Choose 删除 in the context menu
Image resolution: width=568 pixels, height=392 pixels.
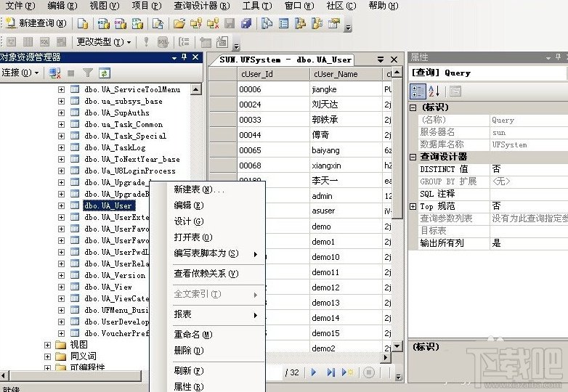click(x=189, y=351)
